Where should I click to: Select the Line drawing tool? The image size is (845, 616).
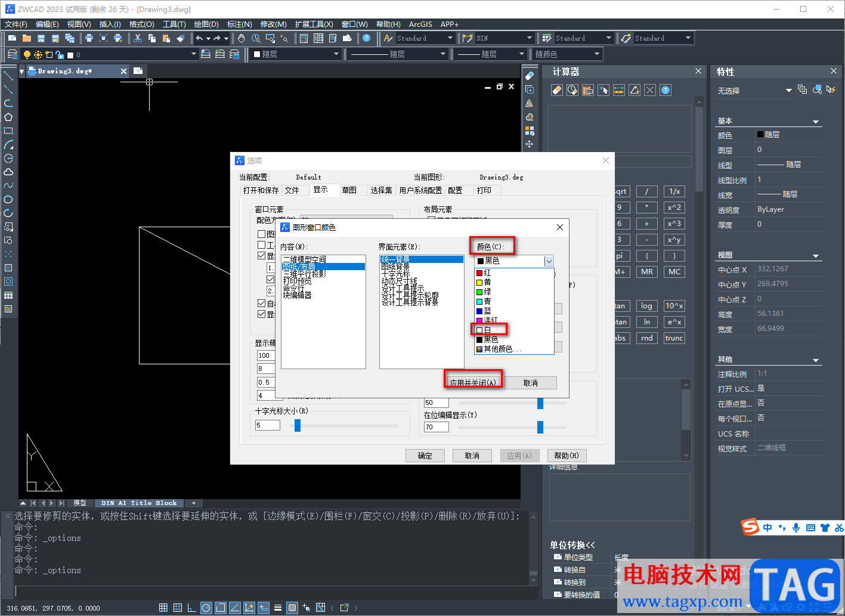[8, 76]
